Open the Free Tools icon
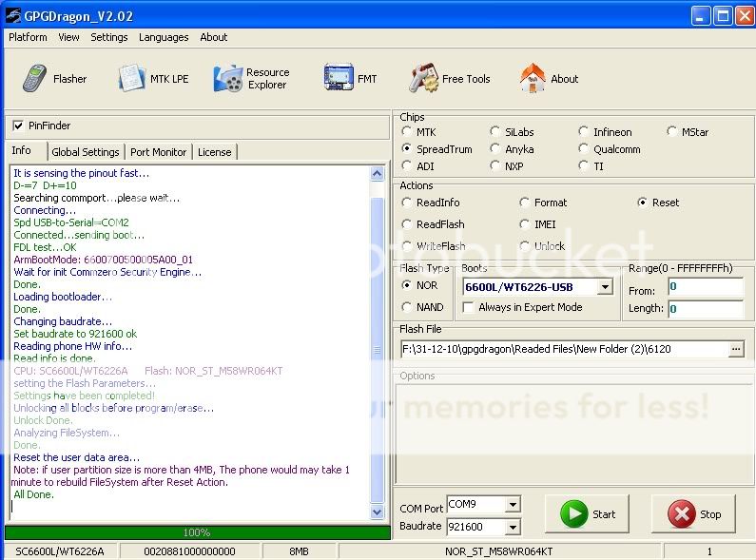 (423, 78)
